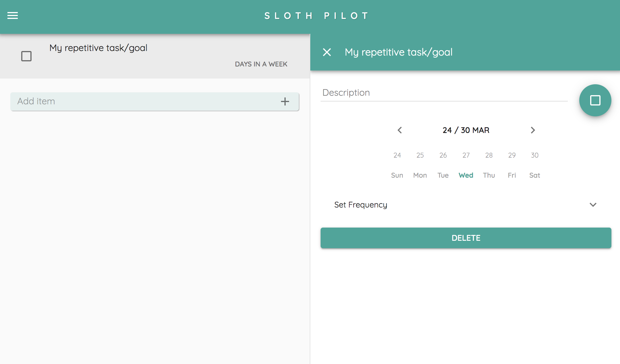620x364 pixels.
Task: Open the hamburger navigation menu
Action: tap(12, 15)
